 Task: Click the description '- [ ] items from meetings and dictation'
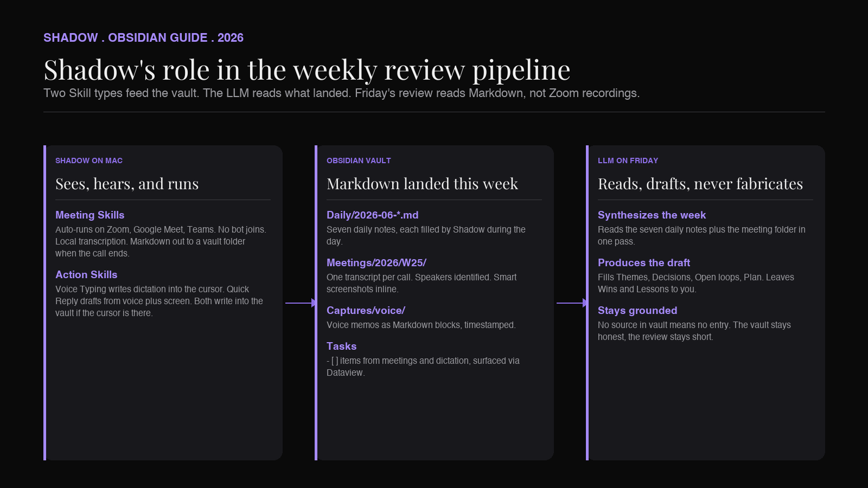[423, 367]
